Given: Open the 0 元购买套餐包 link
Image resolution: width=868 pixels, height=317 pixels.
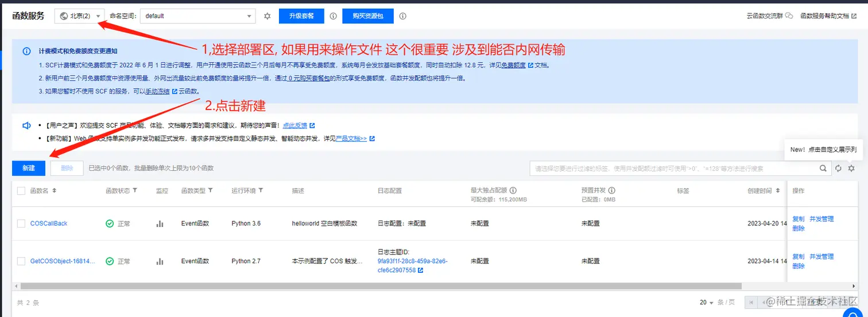Looking at the screenshot, I should tap(310, 79).
